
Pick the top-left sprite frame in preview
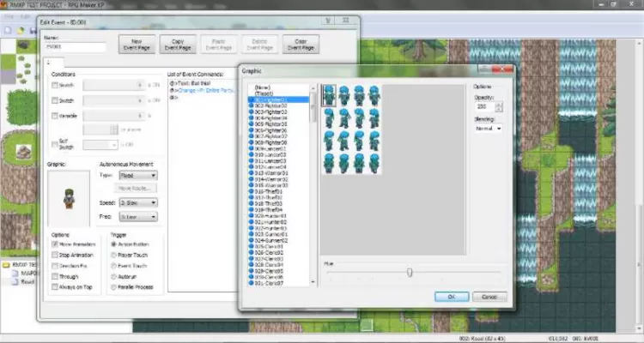pyautogui.click(x=330, y=94)
